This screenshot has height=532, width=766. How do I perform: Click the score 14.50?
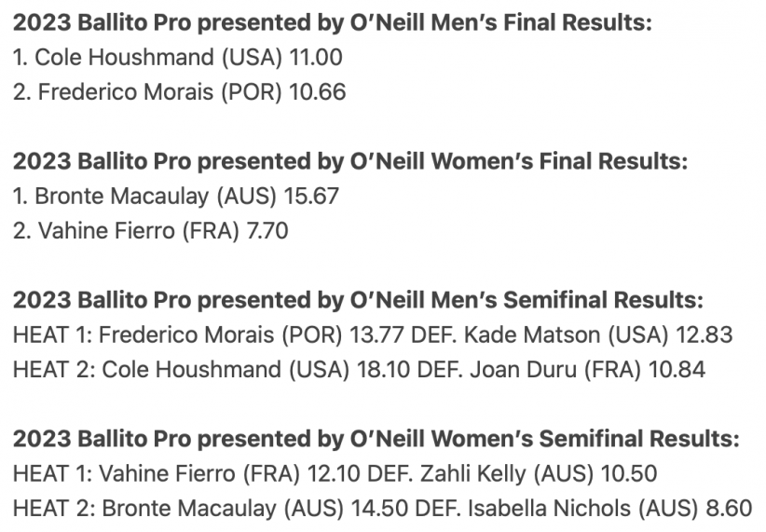[x=379, y=509]
